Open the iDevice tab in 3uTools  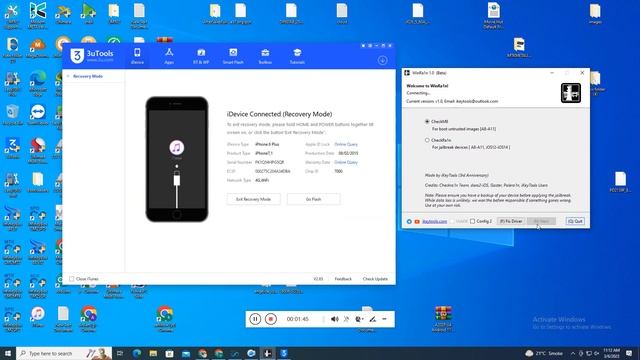coord(137,56)
